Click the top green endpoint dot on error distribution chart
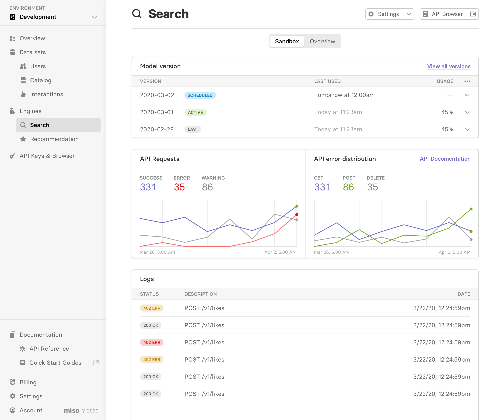This screenshot has width=504, height=420. pyautogui.click(x=471, y=209)
